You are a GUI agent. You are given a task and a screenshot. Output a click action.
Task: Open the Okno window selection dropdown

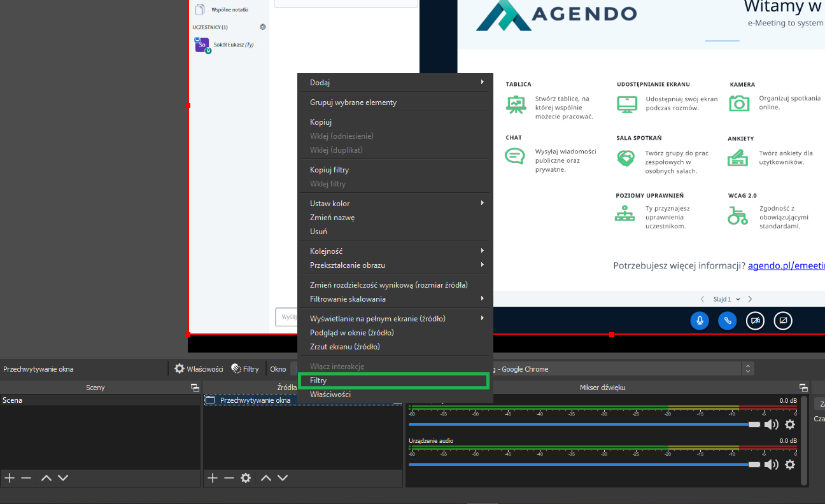(748, 368)
